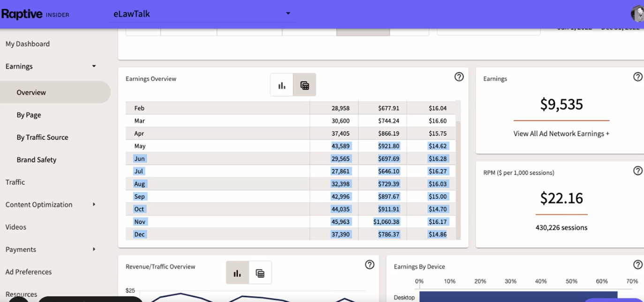Screen dimensions: 644x302
Task: Expand the Payments submenu arrow
Action: coord(94,249)
